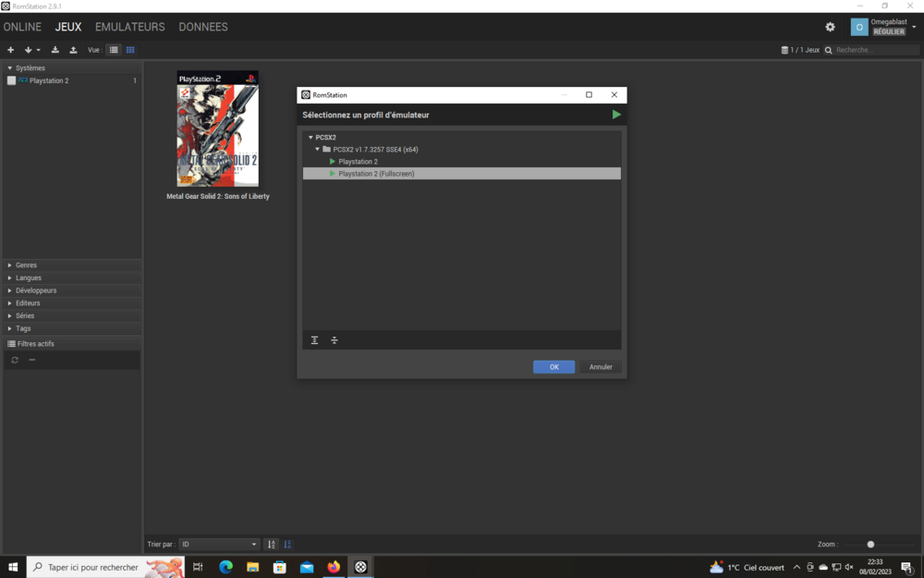The width and height of the screenshot is (924, 578).
Task: Click the expand-all icon in the dialog
Action: [315, 340]
